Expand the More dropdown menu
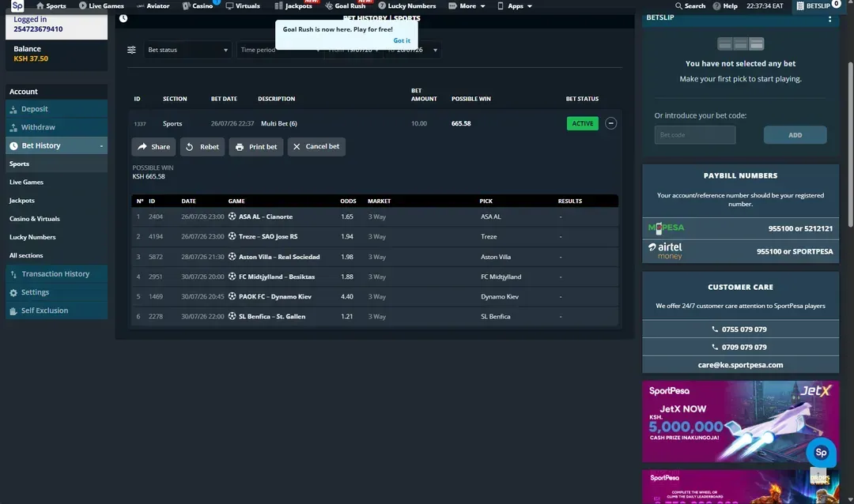The width and height of the screenshot is (854, 504). point(467,6)
